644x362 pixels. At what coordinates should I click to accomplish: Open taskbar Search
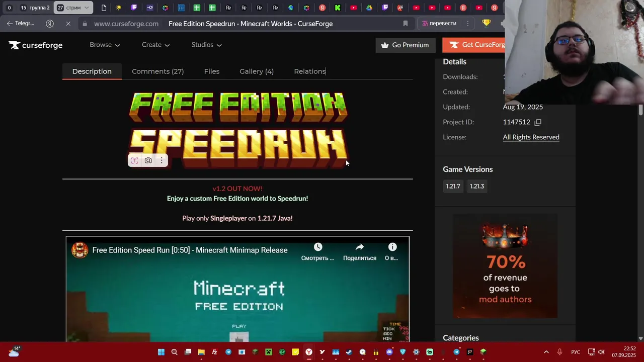(175, 352)
